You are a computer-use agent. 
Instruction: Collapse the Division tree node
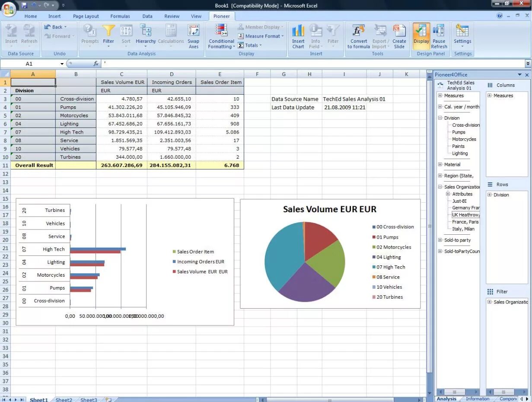pyautogui.click(x=440, y=118)
